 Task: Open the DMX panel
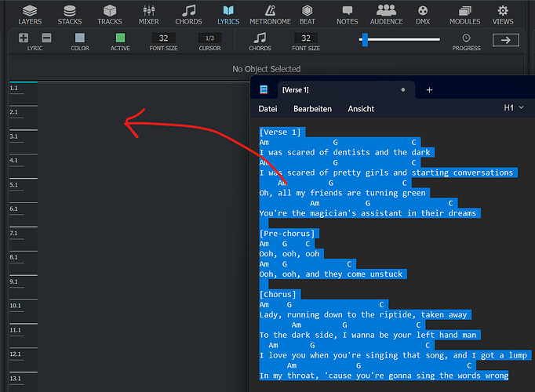[x=423, y=15]
